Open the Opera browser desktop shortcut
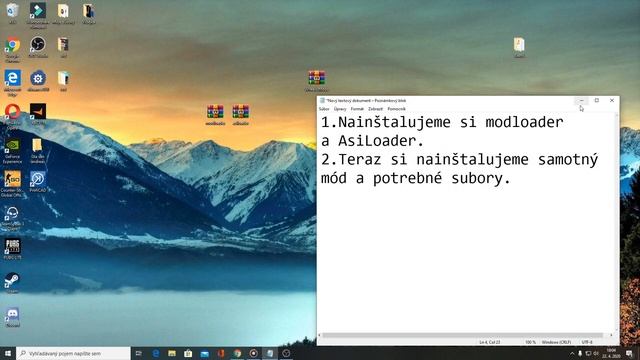Screen dimensions: 640x360 (13, 116)
